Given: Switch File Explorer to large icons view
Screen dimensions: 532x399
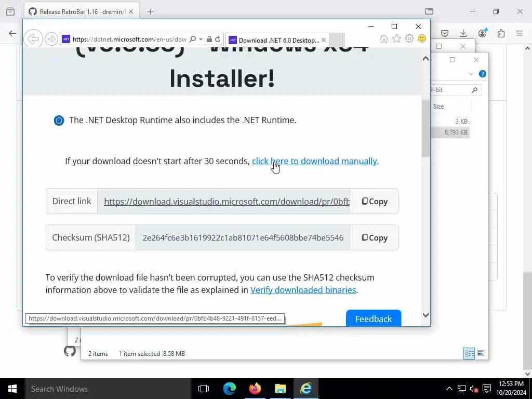Looking at the screenshot, I should [x=481, y=353].
